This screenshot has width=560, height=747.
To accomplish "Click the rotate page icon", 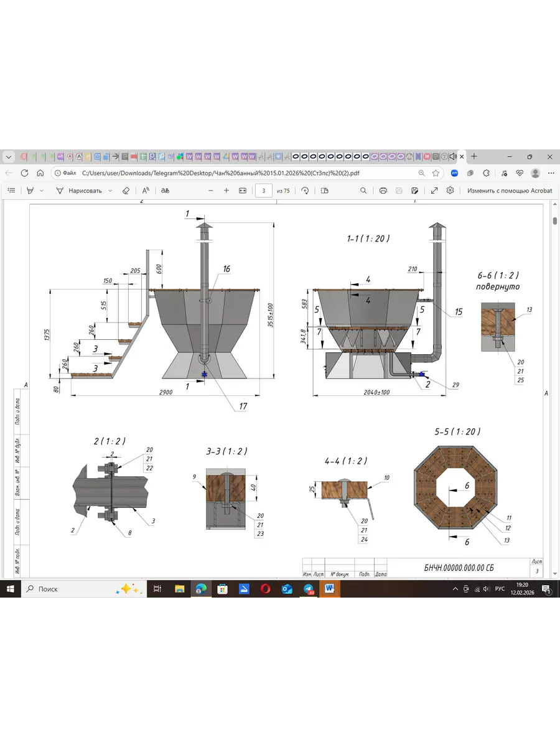I will [x=305, y=190].
